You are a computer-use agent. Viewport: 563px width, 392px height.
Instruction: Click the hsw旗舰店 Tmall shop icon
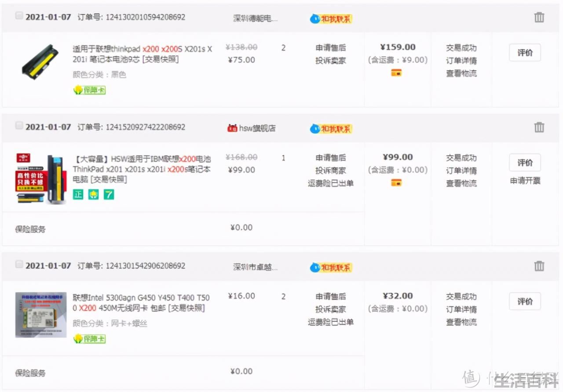click(232, 128)
